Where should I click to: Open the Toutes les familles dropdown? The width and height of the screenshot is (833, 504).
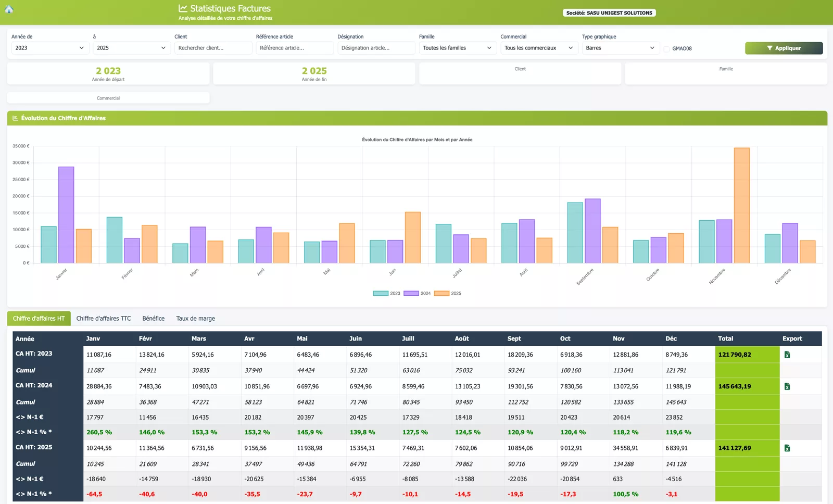[457, 48]
